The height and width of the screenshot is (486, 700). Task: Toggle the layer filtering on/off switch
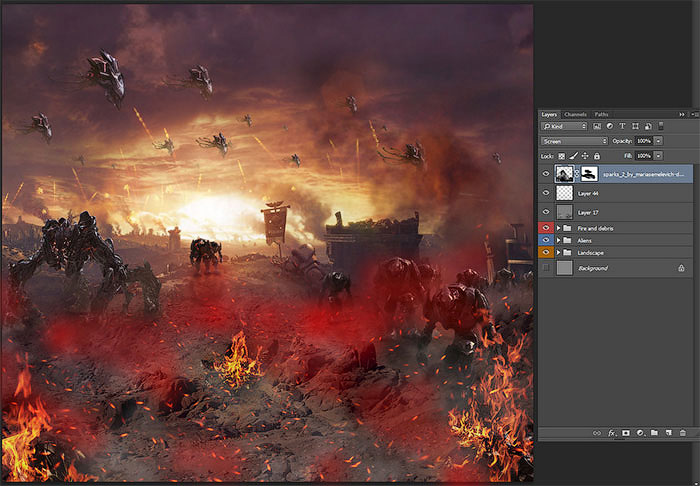point(661,126)
